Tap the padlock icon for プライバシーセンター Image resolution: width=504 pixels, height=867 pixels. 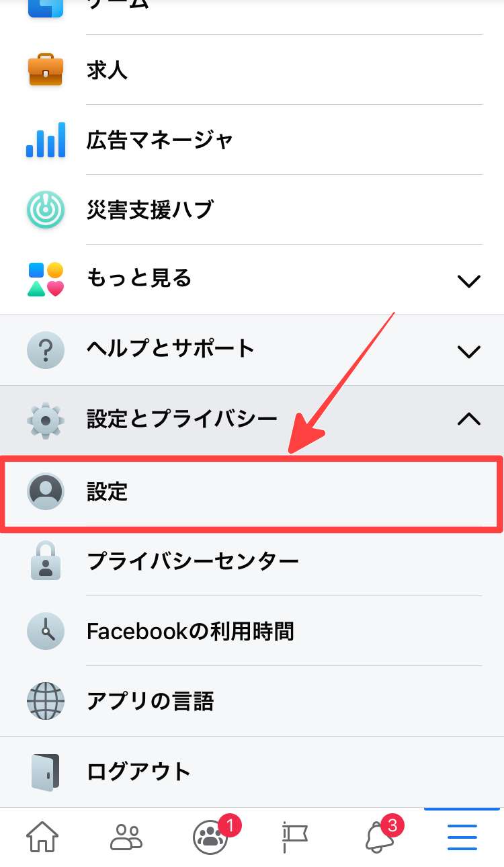46,561
